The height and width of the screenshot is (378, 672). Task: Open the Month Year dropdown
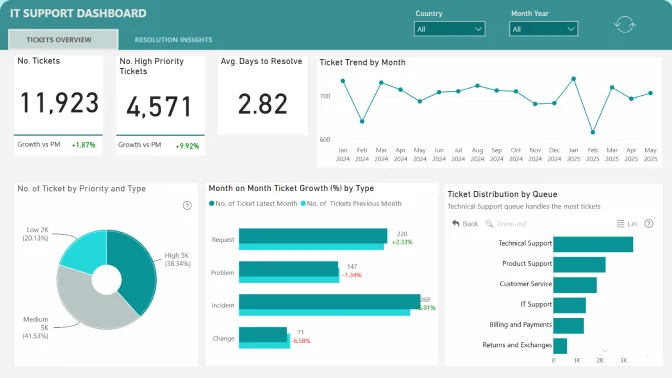(543, 29)
